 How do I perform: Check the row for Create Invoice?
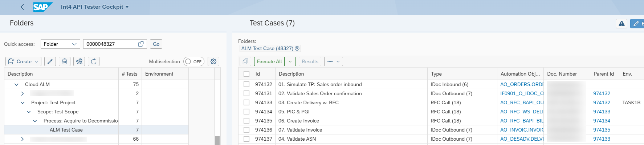point(246,121)
